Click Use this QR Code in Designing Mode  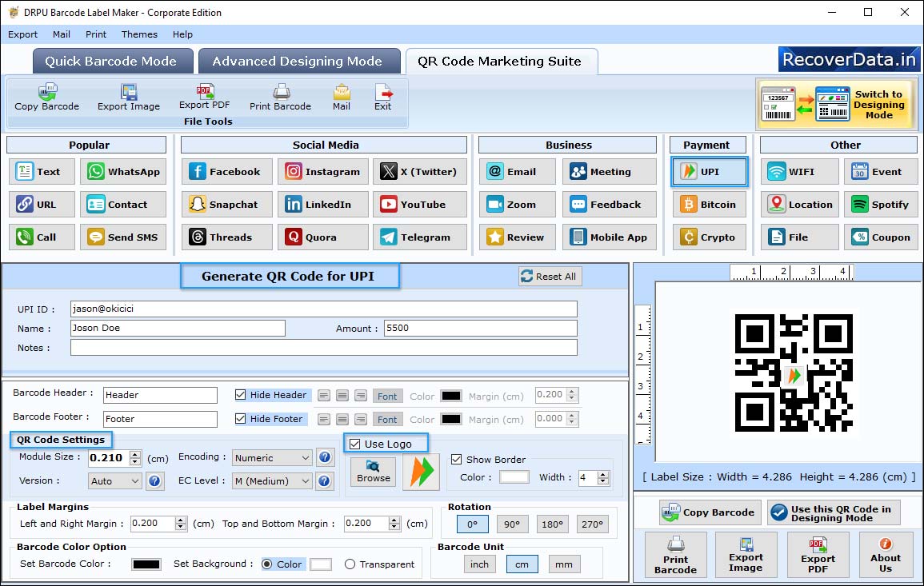pyautogui.click(x=834, y=512)
